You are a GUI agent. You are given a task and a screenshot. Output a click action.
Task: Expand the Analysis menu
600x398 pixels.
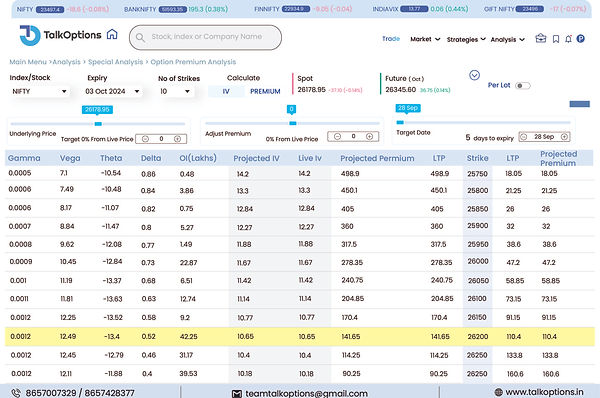507,39
